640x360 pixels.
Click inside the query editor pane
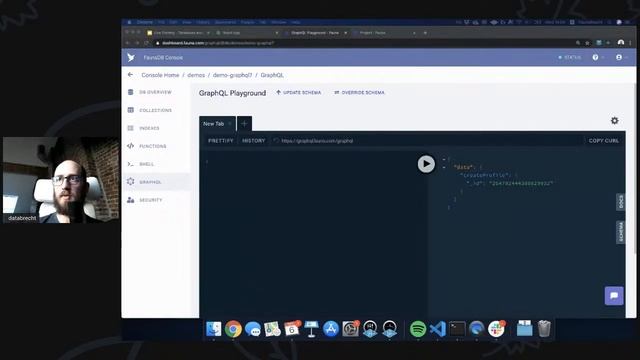point(313,233)
